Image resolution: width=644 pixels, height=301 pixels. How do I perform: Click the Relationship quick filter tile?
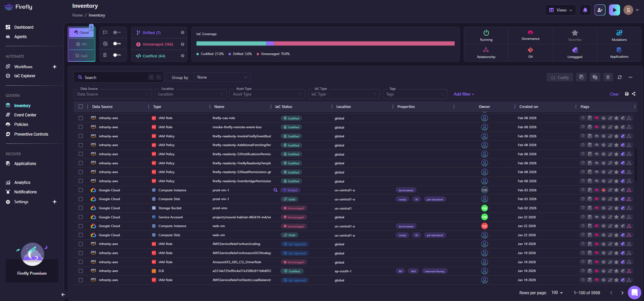point(486,53)
